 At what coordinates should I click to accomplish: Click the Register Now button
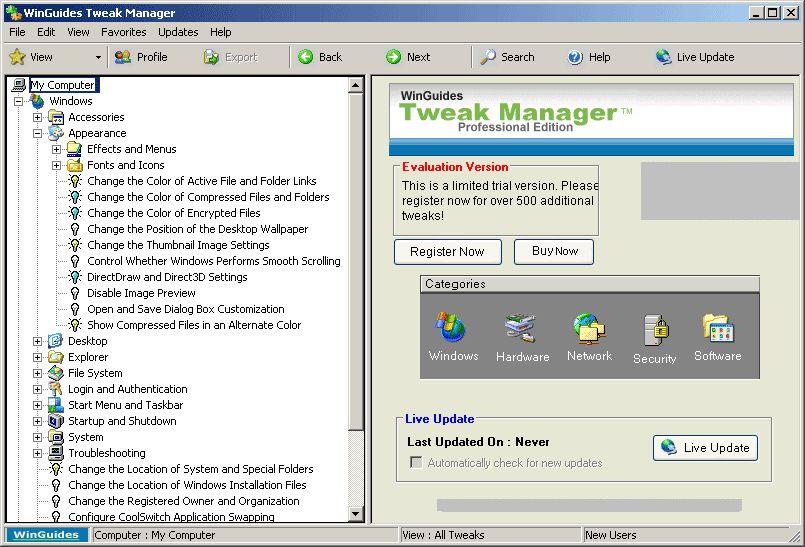point(447,252)
